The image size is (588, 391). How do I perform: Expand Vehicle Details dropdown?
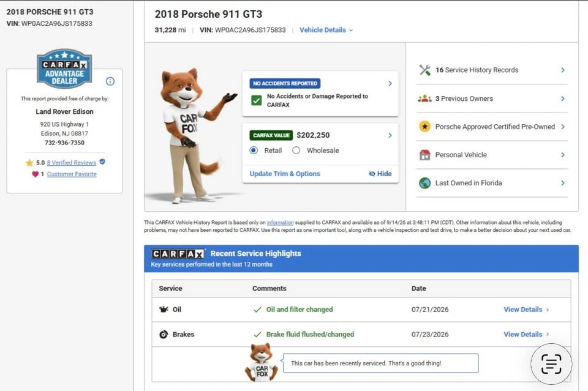(x=326, y=30)
